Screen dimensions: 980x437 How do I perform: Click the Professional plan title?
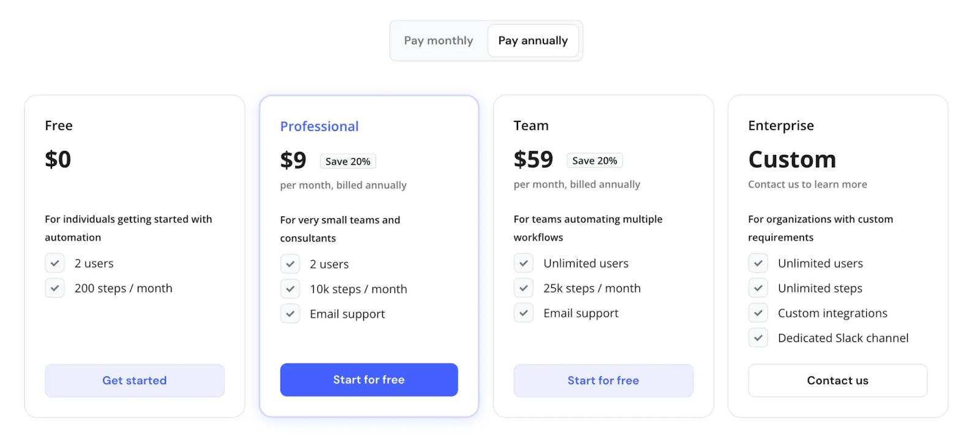(319, 126)
